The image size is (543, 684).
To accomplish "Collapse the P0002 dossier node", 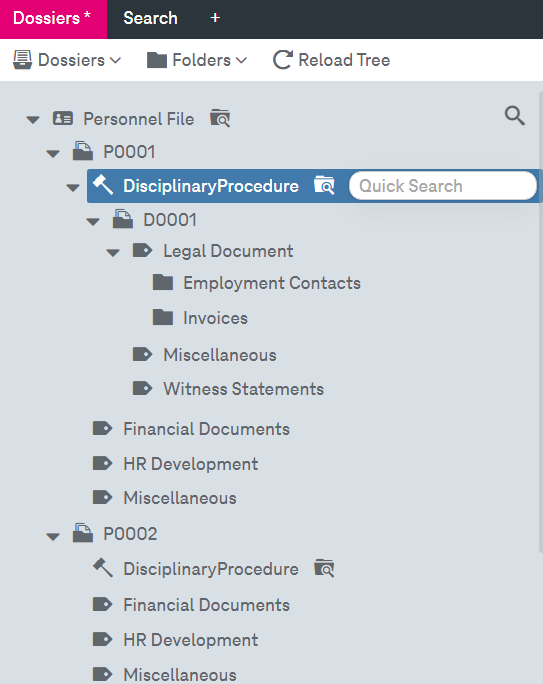I will (53, 537).
